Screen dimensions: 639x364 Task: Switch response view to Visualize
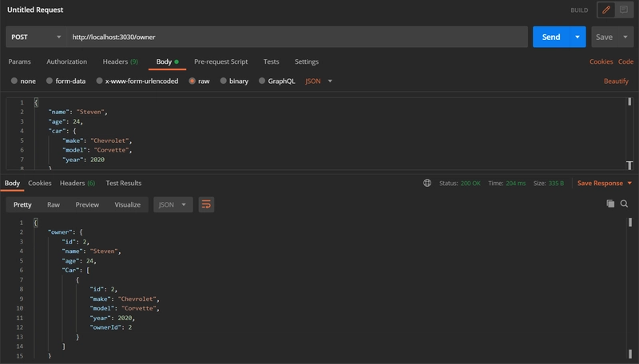128,204
